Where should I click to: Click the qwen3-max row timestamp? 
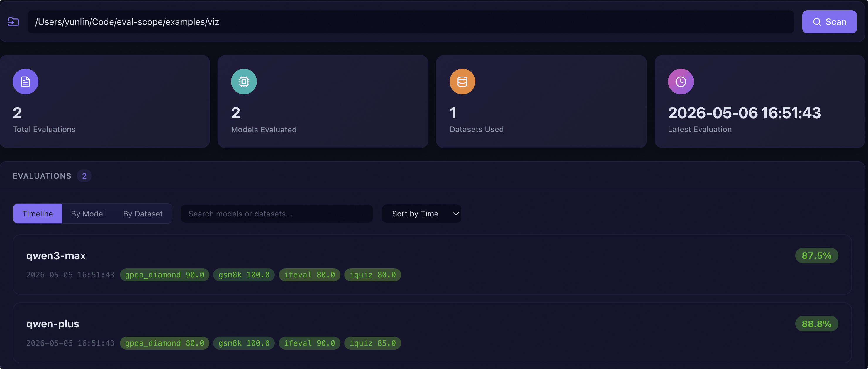pos(70,275)
